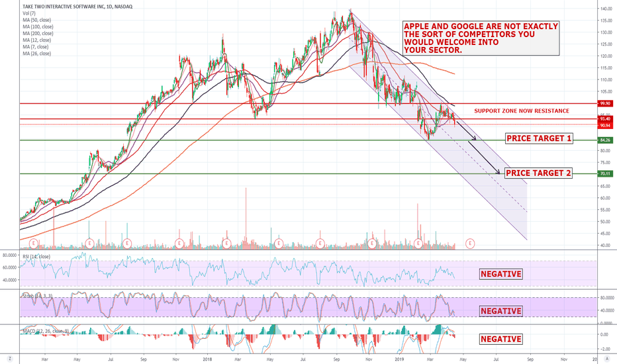
Task: Click the 120.00 tick on the price axis
Action: pyautogui.click(x=606, y=56)
